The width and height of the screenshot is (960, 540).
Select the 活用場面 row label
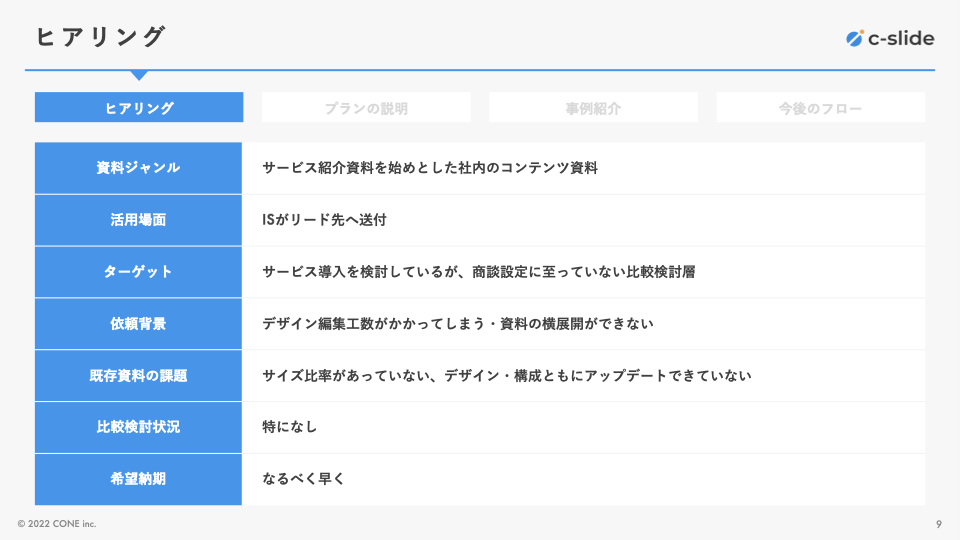[x=139, y=220]
